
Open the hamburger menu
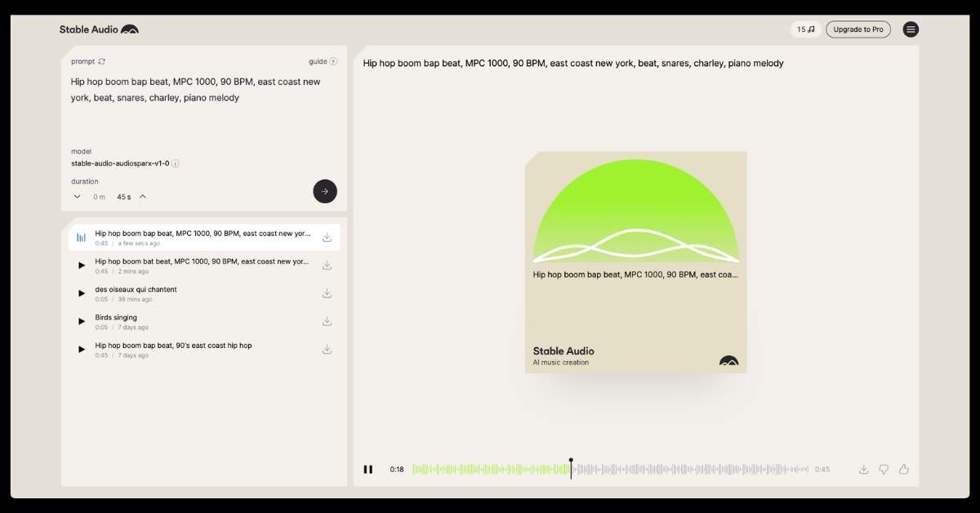coord(911,29)
